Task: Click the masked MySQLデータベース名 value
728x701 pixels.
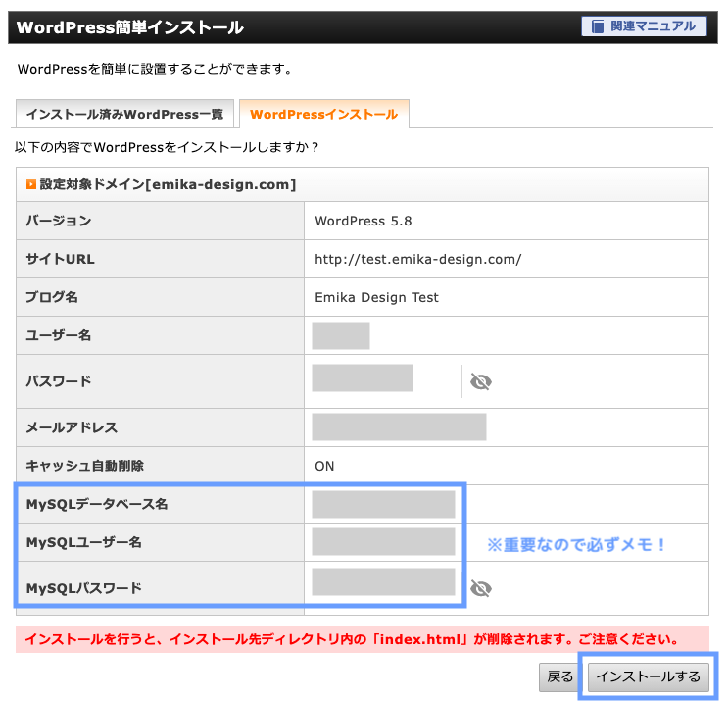Action: coord(383,504)
